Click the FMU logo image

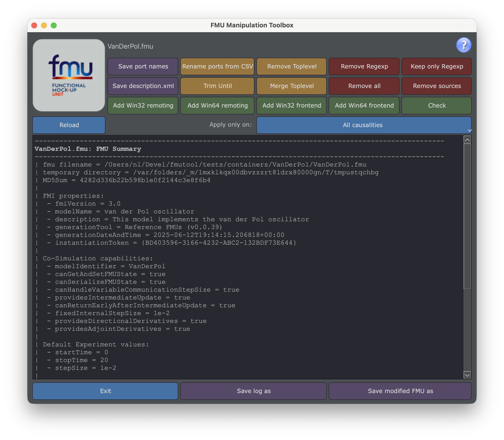69,75
